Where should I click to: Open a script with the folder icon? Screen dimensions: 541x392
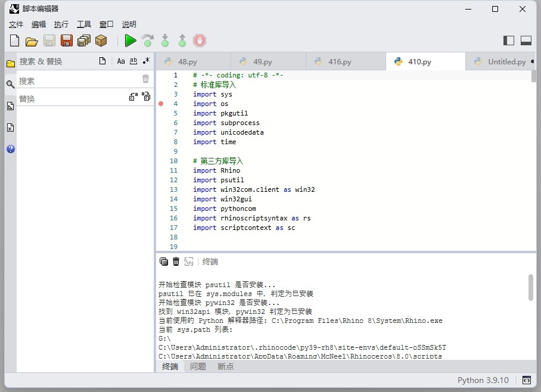32,42
